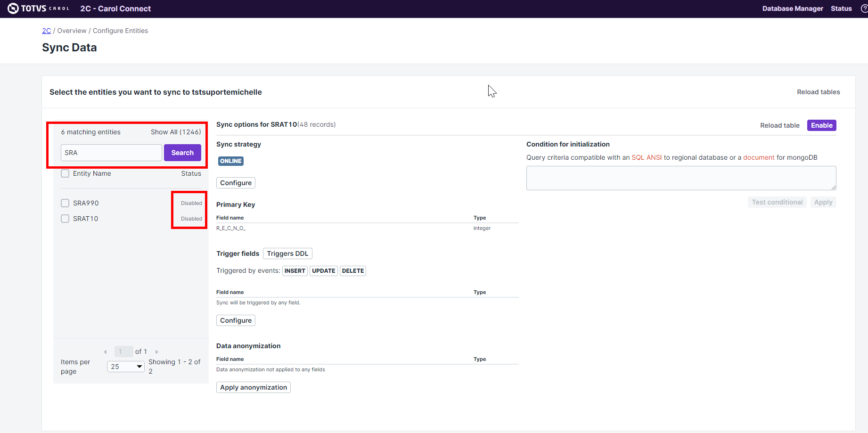Open Database Manager in top menu

[x=793, y=8]
